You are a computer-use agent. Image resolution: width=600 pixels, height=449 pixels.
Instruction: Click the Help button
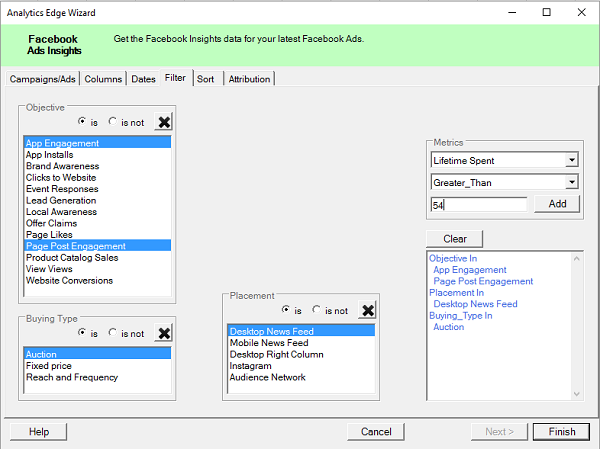click(x=39, y=432)
